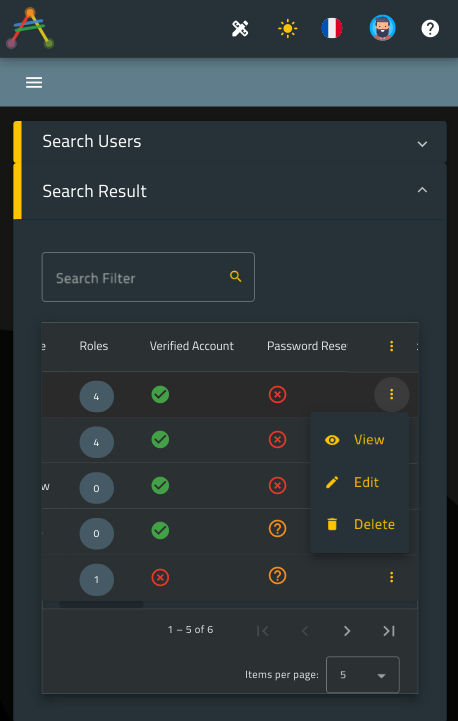Go to next page of results

point(347,631)
